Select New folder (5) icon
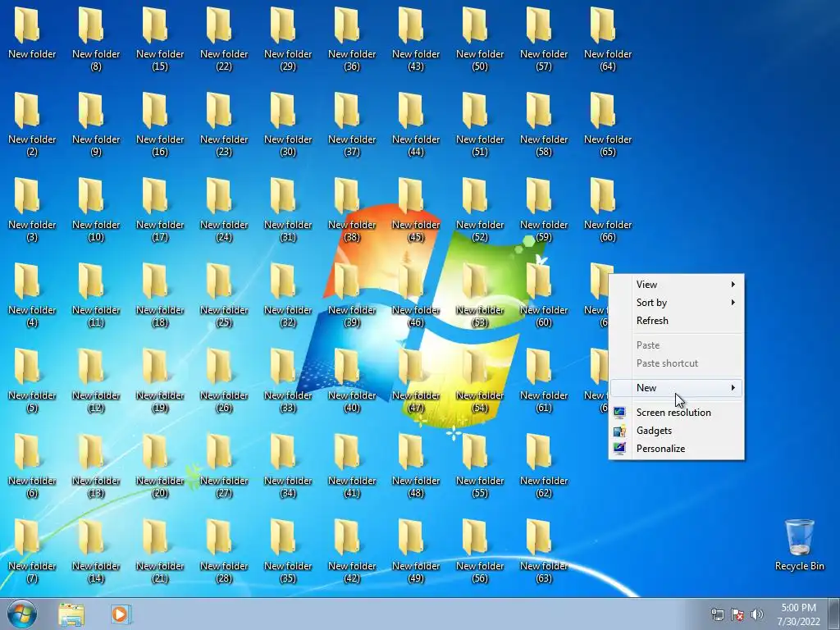840x630 pixels. [x=26, y=367]
